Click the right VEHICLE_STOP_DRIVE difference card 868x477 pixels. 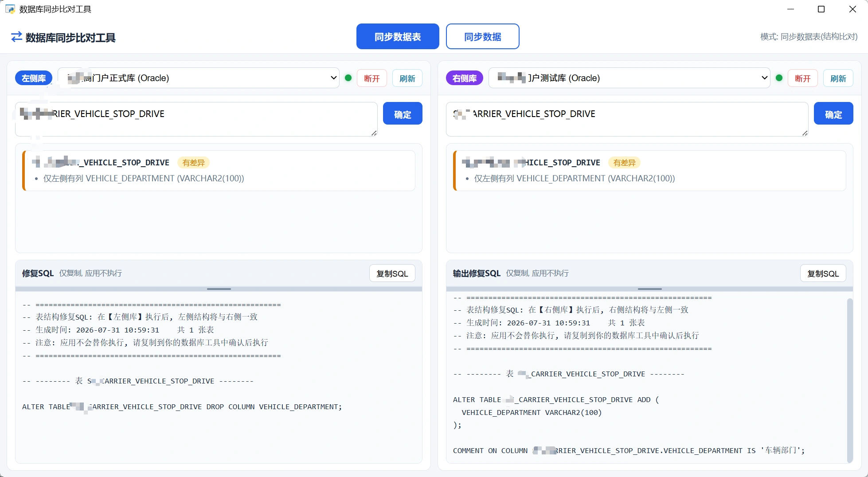tap(649, 171)
